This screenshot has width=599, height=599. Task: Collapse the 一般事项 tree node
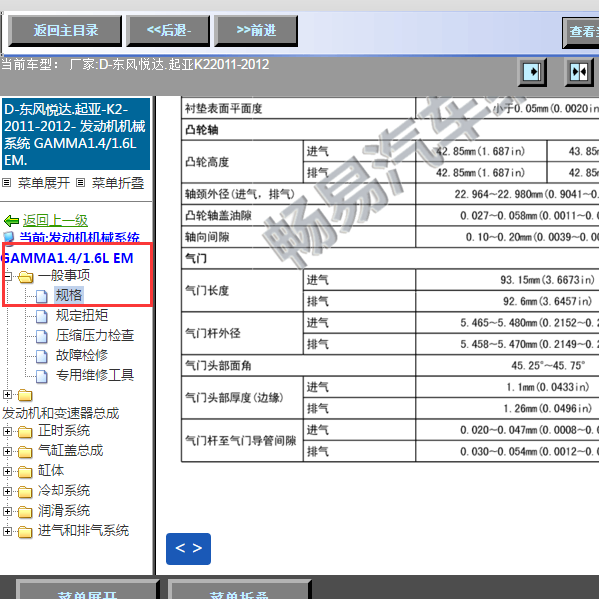(8, 276)
